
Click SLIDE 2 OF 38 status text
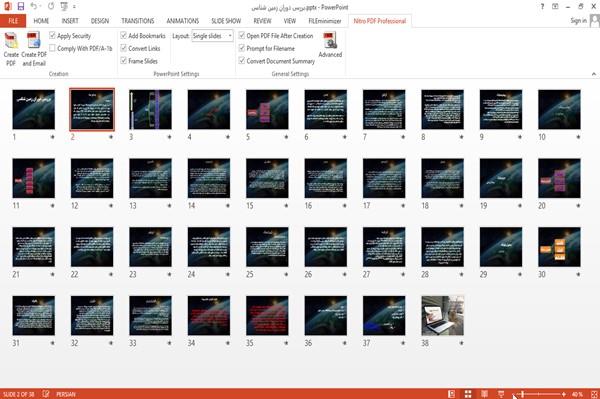(x=18, y=394)
